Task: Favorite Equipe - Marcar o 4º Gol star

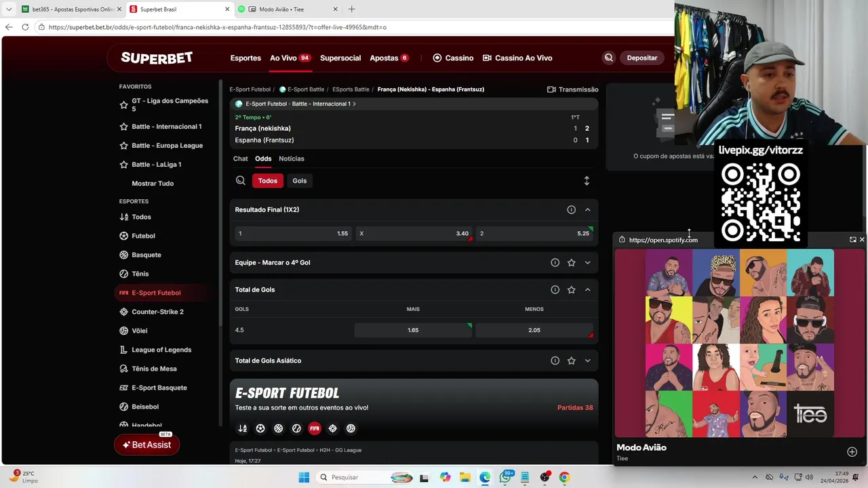Action: coord(571,262)
